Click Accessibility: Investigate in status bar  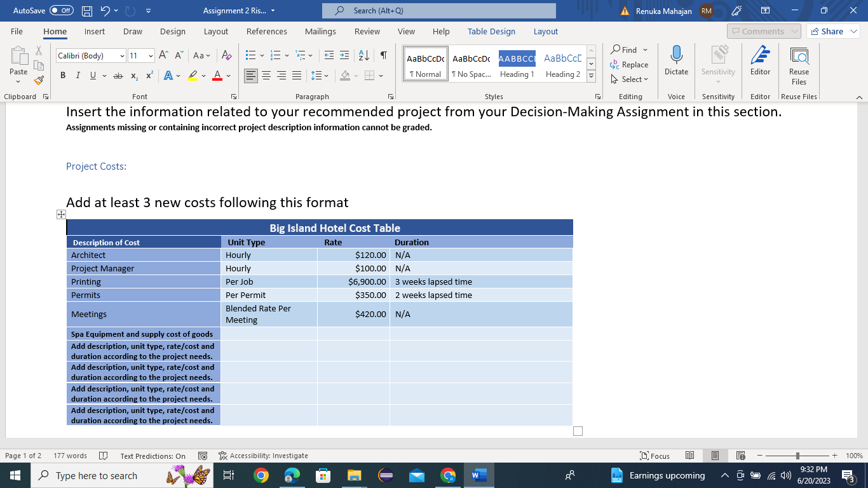263,456
